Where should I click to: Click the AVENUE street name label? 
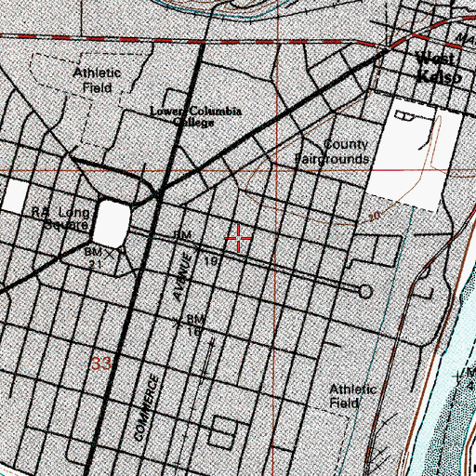182,277
